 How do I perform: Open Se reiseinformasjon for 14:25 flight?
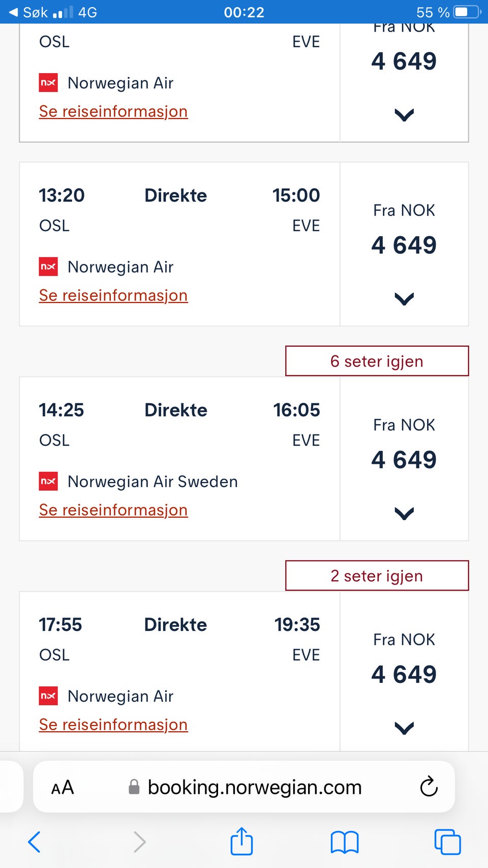(x=113, y=510)
